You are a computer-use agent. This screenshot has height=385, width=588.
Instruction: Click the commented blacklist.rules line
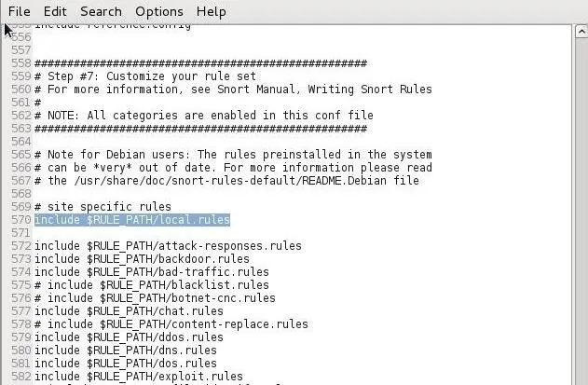pos(152,285)
